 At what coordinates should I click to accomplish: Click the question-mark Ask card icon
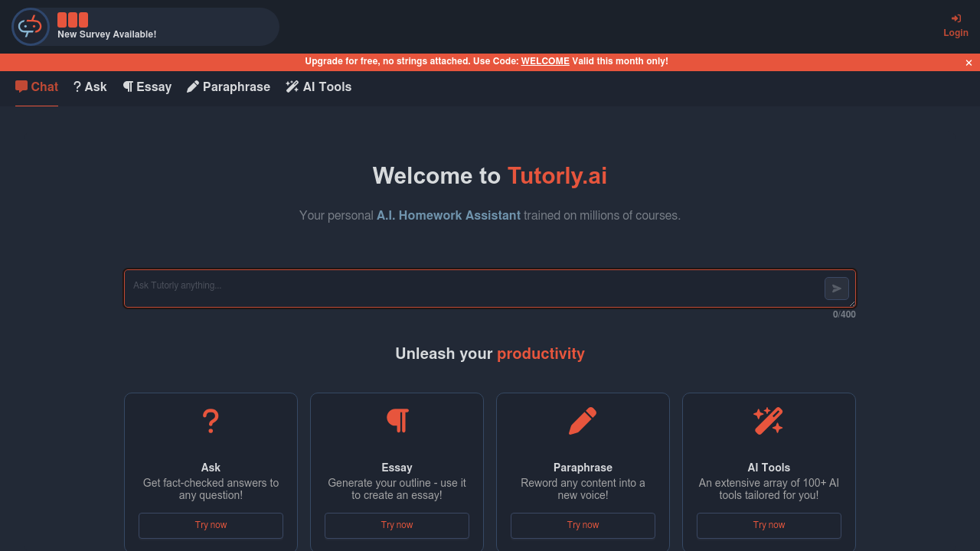coord(211,421)
